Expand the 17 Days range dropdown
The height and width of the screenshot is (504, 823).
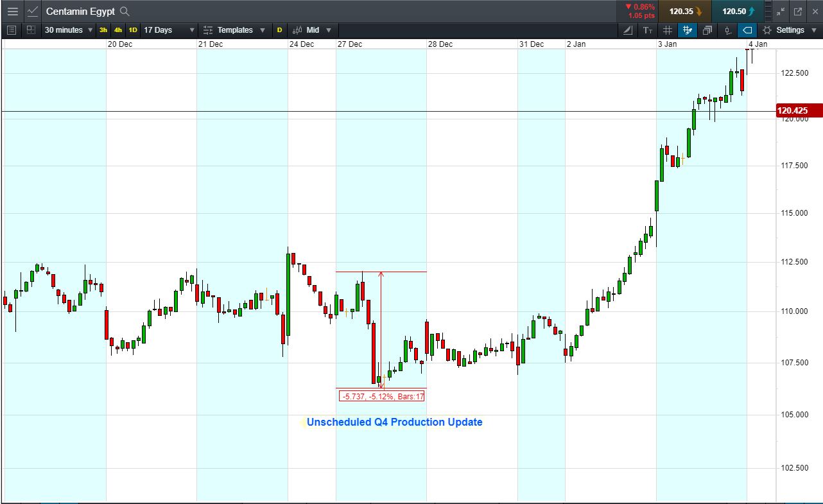tap(169, 30)
